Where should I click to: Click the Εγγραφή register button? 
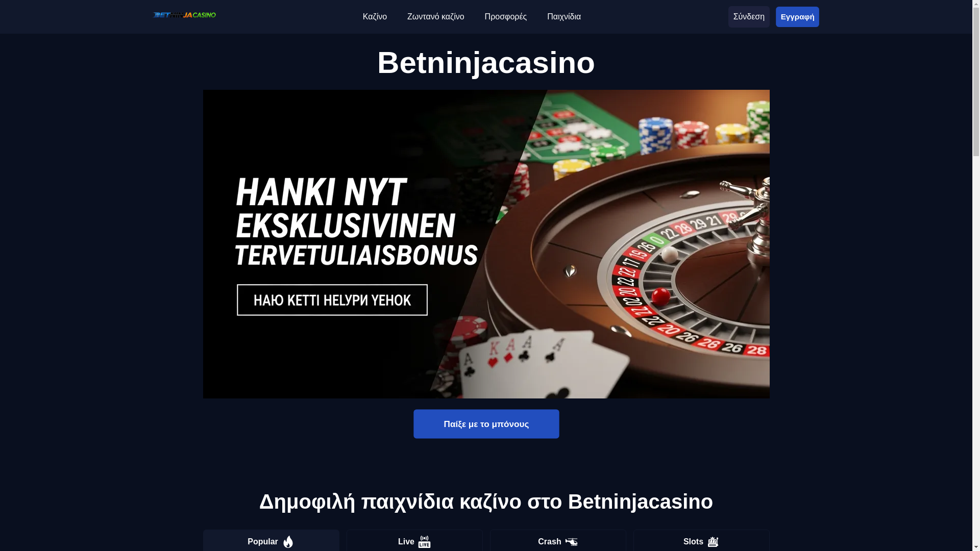tap(797, 17)
